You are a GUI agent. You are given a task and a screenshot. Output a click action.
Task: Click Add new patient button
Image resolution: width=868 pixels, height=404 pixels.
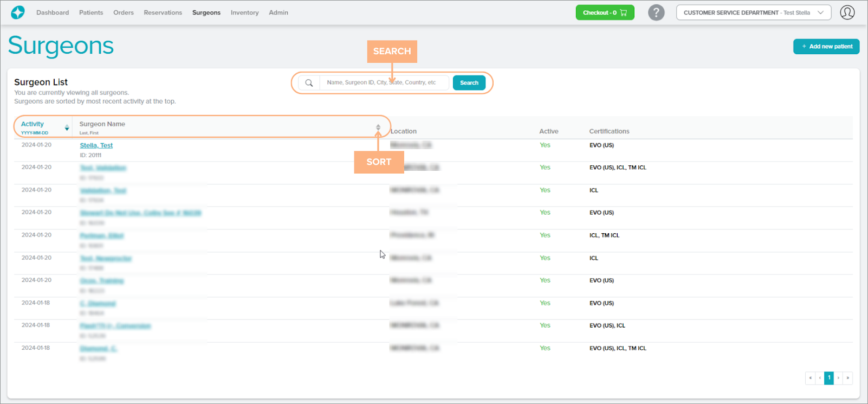(826, 47)
